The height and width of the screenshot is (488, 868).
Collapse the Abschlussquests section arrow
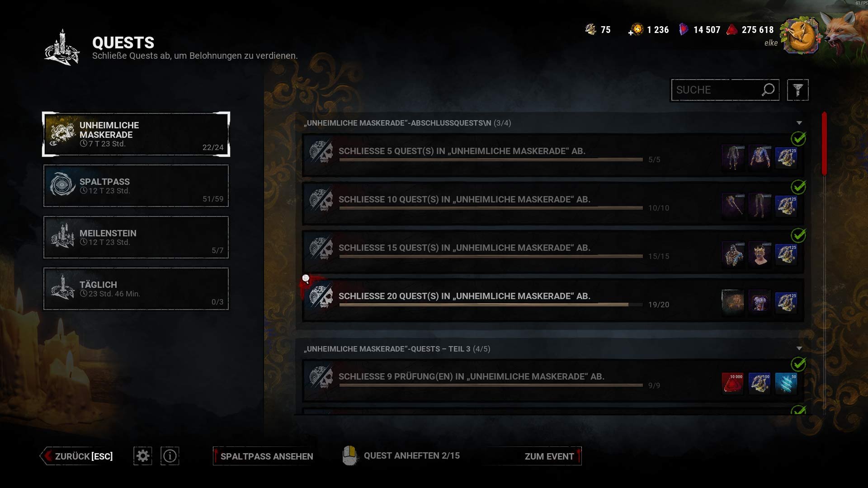click(799, 123)
